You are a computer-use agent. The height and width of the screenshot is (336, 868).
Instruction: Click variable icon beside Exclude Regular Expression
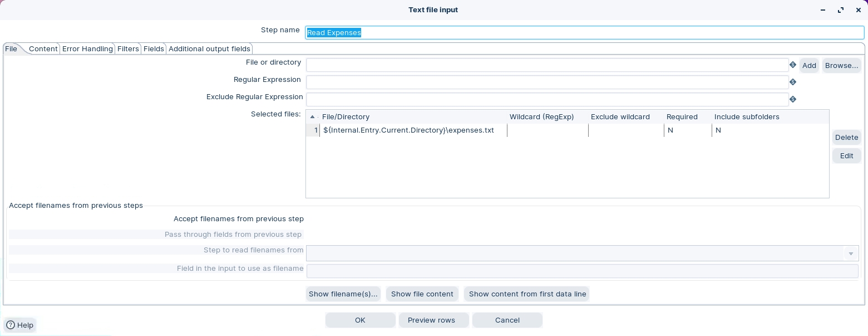[x=793, y=100]
